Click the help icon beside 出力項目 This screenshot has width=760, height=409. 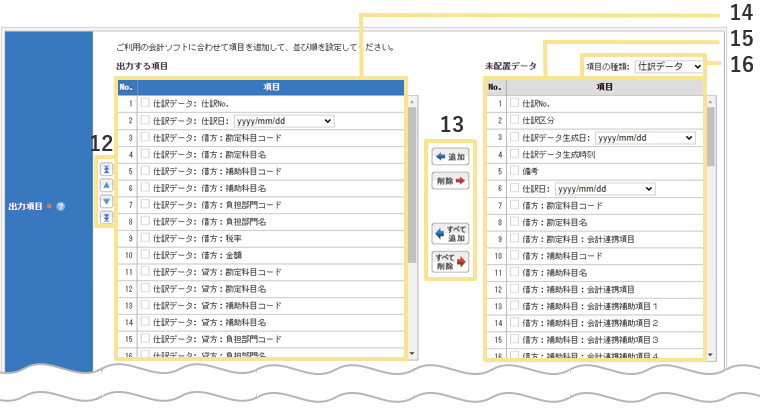[x=61, y=207]
